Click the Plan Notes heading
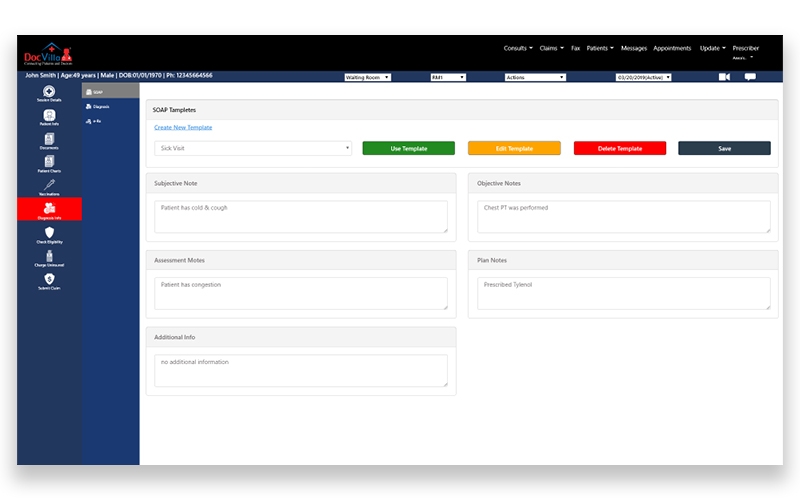 [x=492, y=260]
